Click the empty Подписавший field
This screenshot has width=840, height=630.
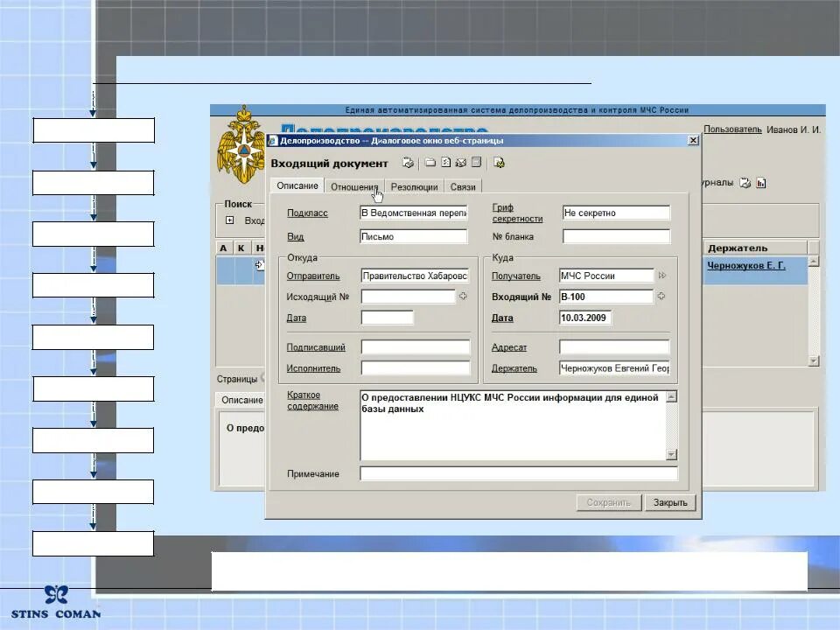pos(416,347)
